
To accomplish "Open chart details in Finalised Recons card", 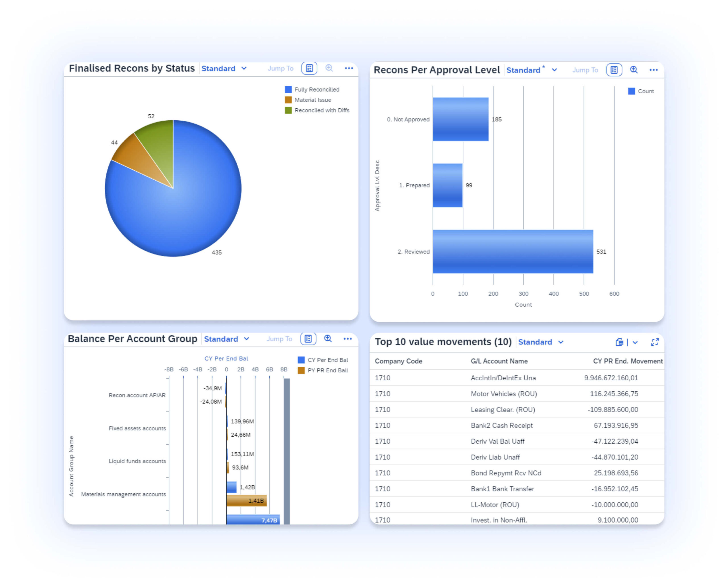I will pos(309,69).
